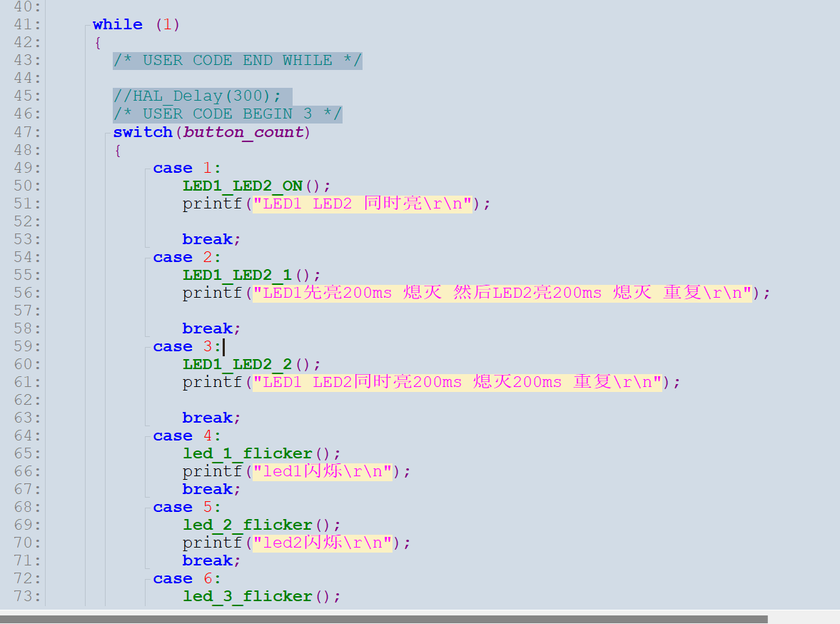Click line number 44 in the gutter

tap(27, 79)
